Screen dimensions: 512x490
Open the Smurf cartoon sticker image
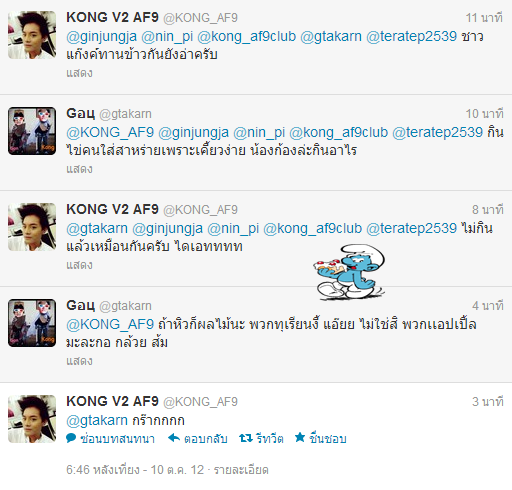point(349,272)
